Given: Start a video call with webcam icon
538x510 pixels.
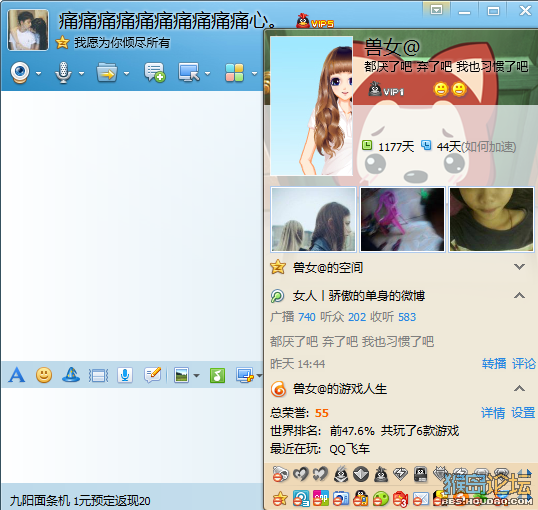Looking at the screenshot, I should (20, 72).
